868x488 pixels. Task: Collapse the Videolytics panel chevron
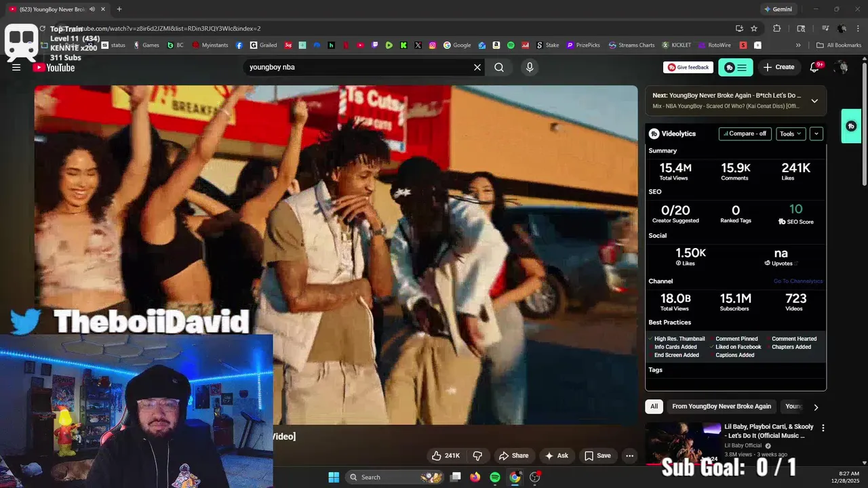(x=816, y=134)
